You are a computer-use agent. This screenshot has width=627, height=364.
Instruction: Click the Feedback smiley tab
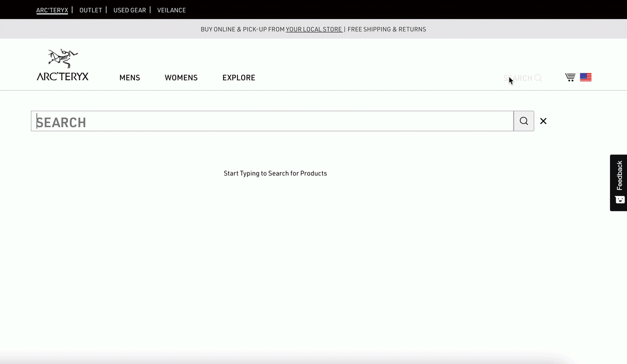(x=619, y=183)
